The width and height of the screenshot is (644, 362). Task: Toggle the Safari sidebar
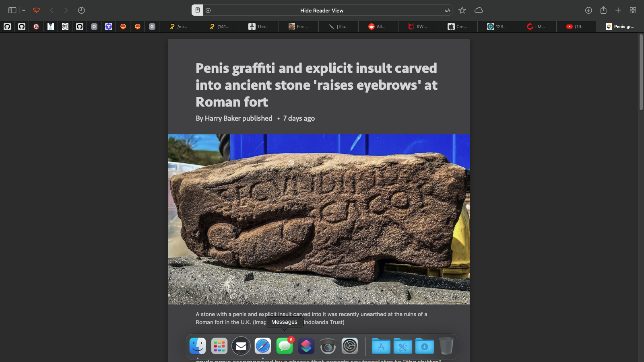tap(12, 10)
